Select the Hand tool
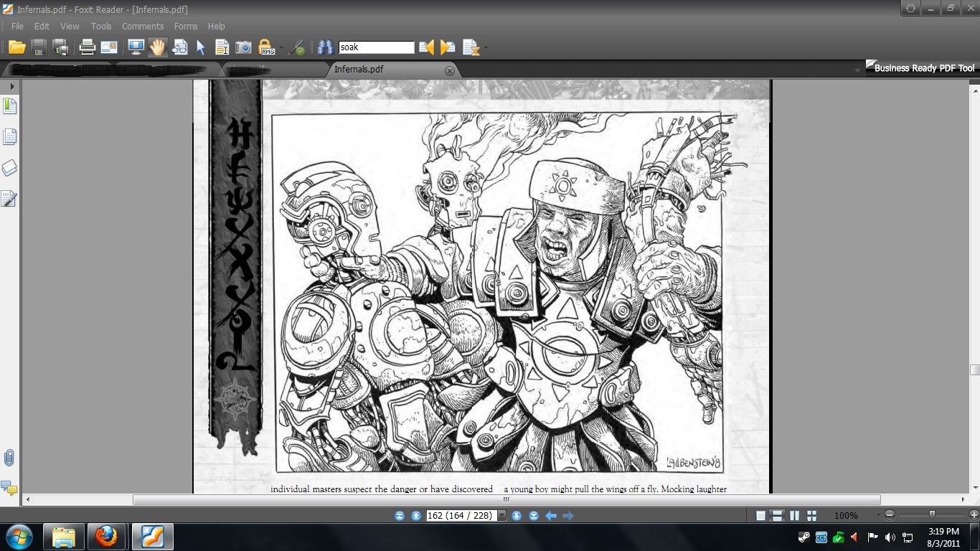Screen dimensions: 980x551 click(157, 47)
